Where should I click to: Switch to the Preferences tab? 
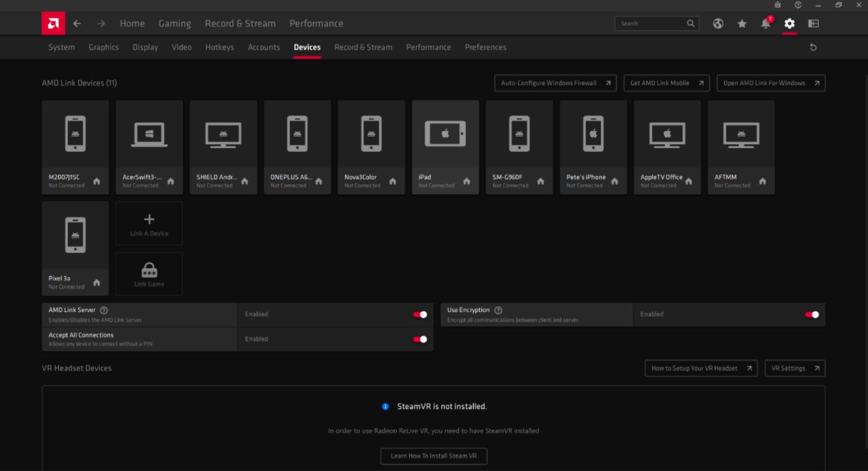486,47
